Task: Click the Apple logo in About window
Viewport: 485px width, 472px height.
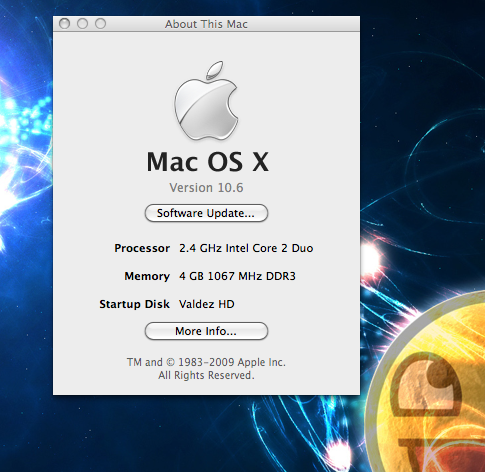Action: coord(206,101)
